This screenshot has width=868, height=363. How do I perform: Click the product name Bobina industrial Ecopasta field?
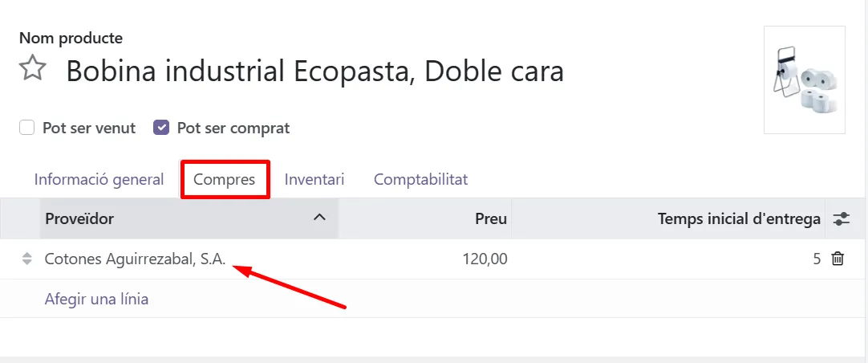[314, 71]
